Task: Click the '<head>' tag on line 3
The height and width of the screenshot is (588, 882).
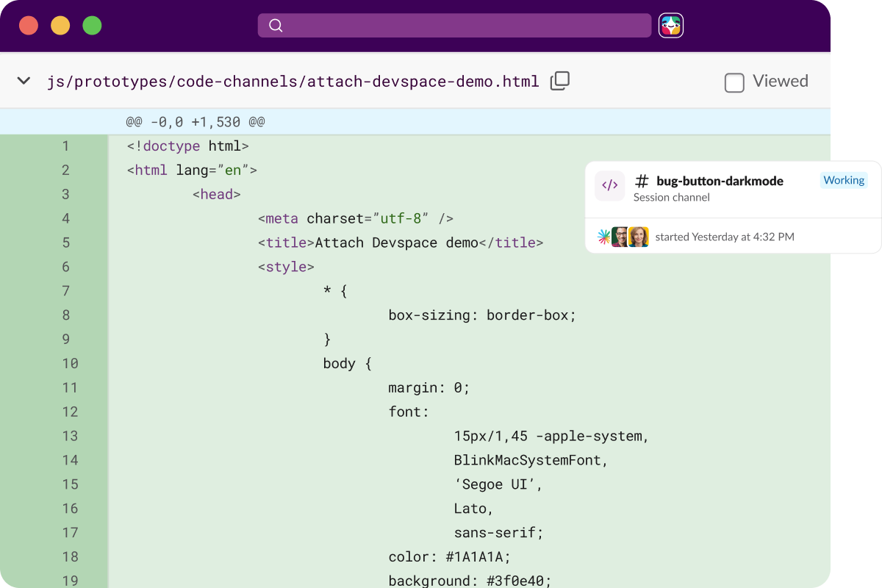Action: click(x=217, y=195)
